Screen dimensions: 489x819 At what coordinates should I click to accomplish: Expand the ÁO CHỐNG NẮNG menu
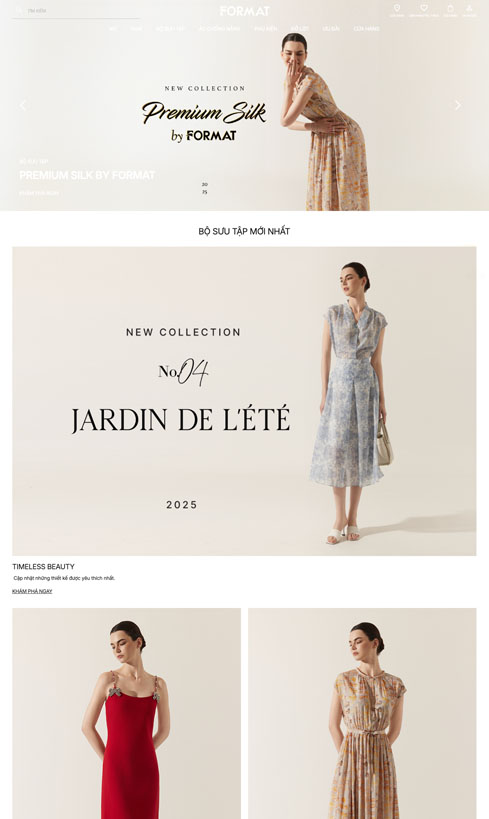click(219, 29)
